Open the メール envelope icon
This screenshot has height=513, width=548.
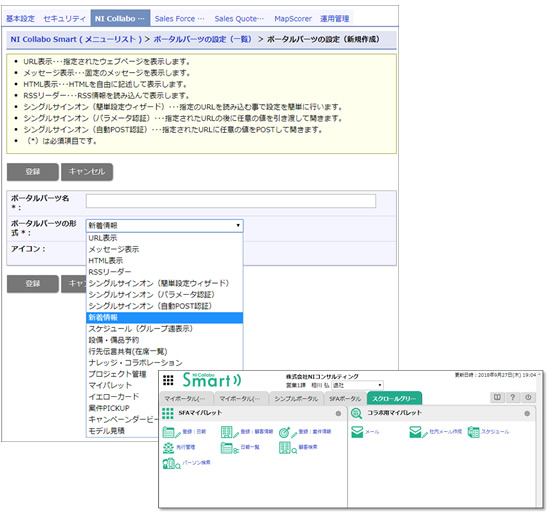click(357, 432)
